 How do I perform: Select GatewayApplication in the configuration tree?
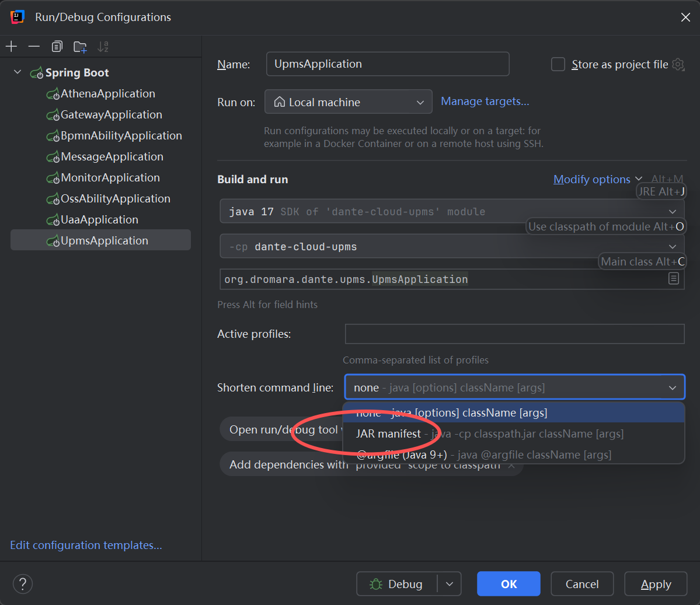[x=111, y=115]
